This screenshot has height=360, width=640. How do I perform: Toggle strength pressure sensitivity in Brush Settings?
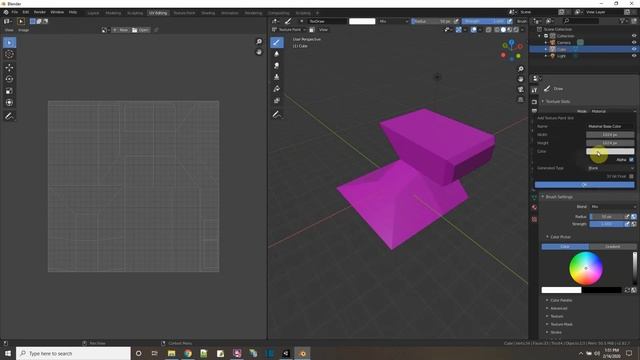(x=627, y=224)
